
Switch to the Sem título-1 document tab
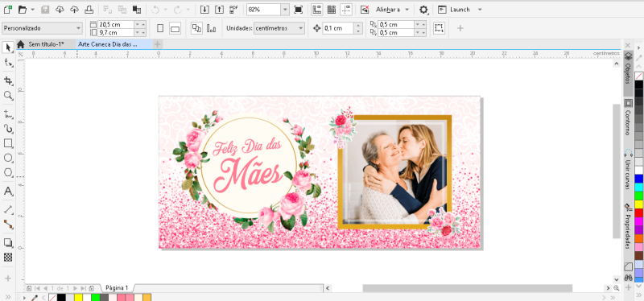tap(46, 44)
